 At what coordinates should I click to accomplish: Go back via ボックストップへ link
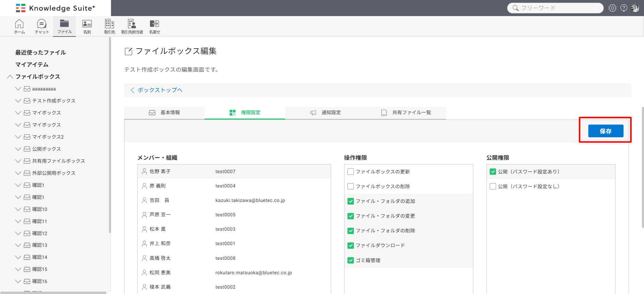(x=157, y=90)
